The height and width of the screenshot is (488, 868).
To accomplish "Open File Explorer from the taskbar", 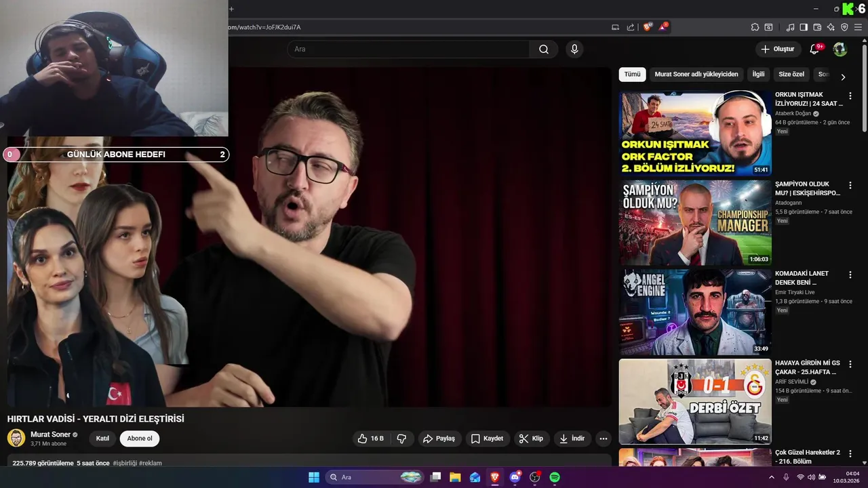I will (x=455, y=477).
